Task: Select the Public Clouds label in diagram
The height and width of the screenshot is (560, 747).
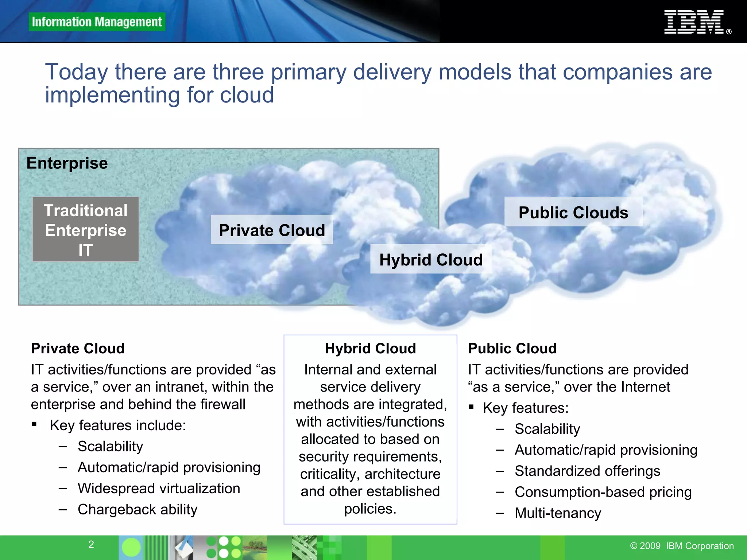Action: pos(573,212)
